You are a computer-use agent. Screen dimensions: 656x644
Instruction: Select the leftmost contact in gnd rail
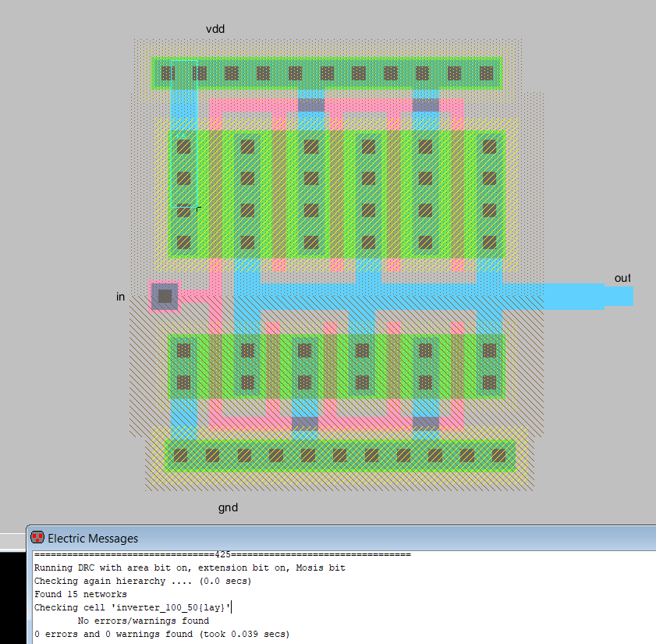(x=181, y=455)
